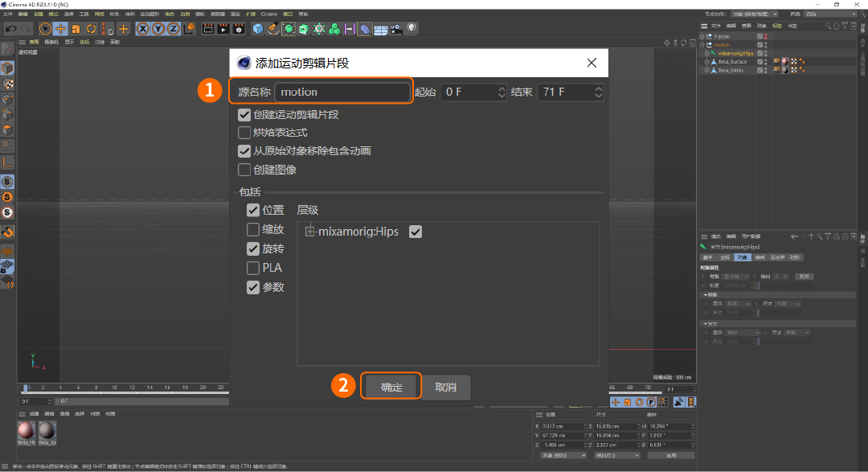
Task: Click the Attribute Manager back arrow
Action: click(794, 236)
